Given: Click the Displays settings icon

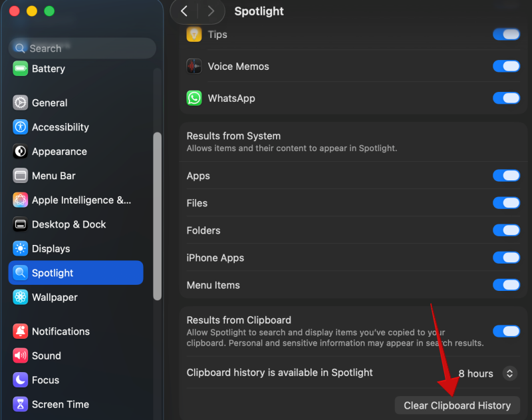Looking at the screenshot, I should [21, 248].
